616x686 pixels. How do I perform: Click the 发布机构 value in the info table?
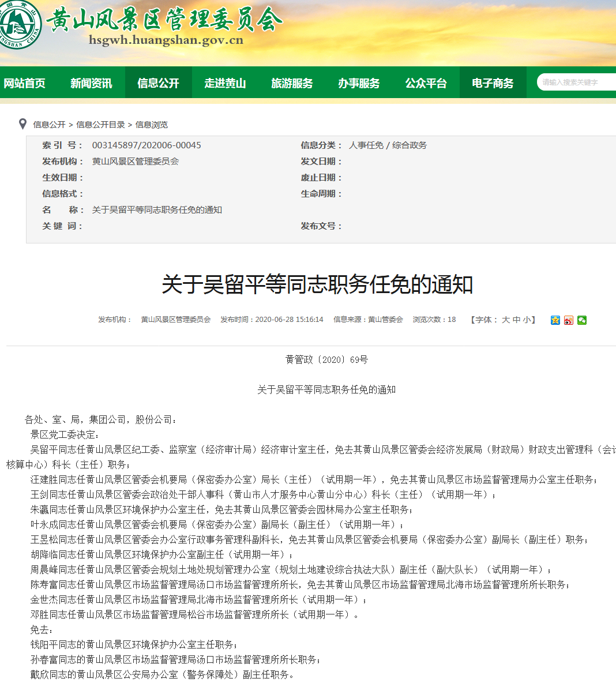click(x=135, y=162)
